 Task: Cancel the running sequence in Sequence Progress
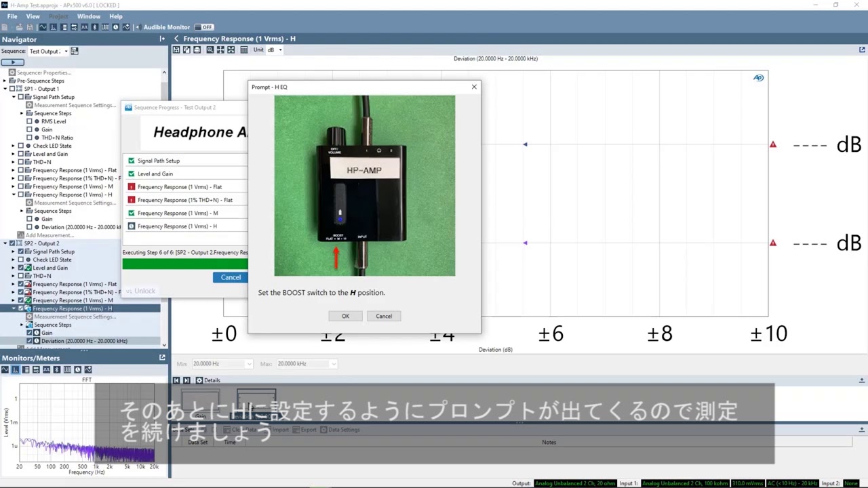pos(231,277)
